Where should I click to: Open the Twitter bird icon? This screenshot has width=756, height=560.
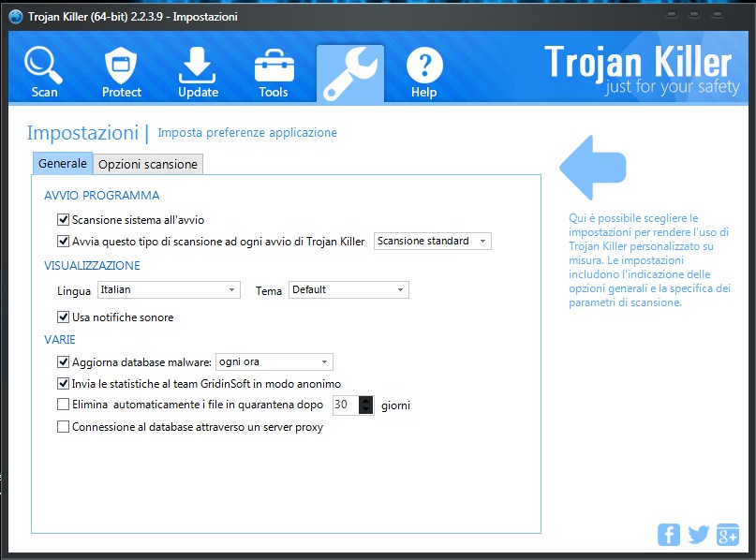pos(698,535)
